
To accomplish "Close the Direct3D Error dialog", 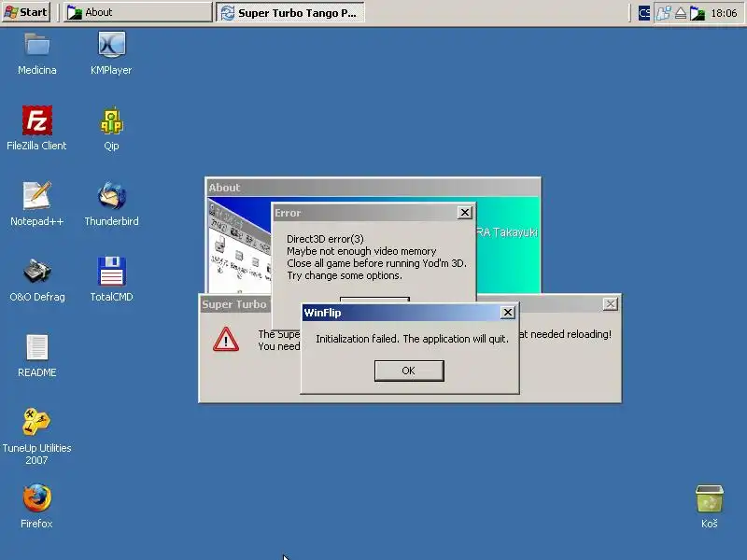I will click(x=464, y=213).
